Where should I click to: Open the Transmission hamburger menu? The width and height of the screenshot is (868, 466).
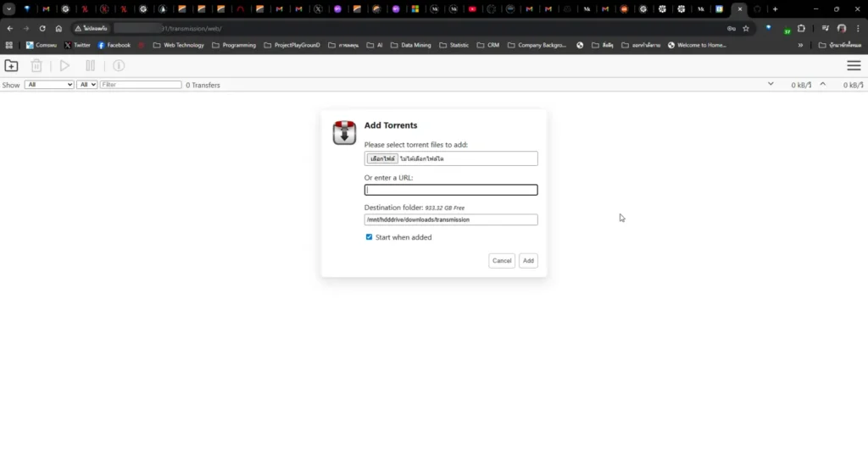[854, 65]
